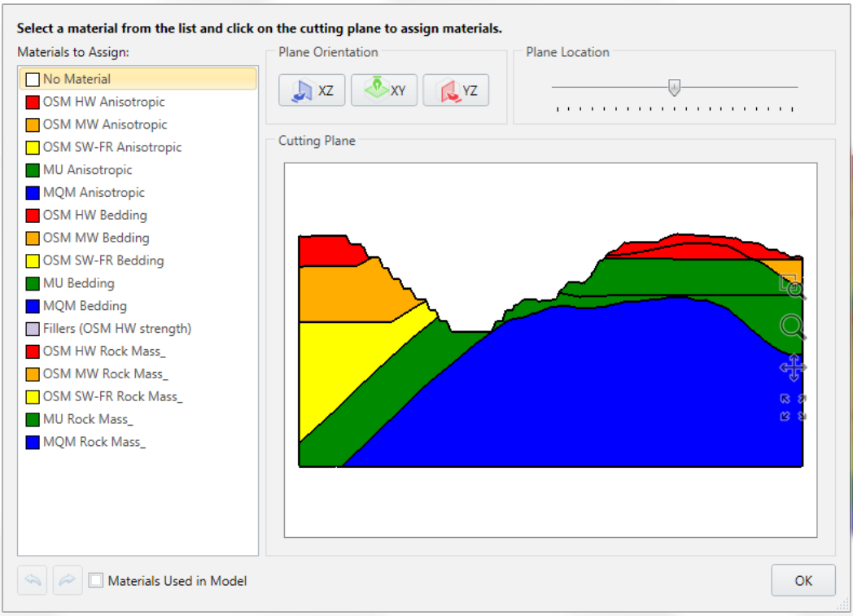Click the Plane Location slider handle
Image resolution: width=853 pixels, height=616 pixels.
coord(674,87)
